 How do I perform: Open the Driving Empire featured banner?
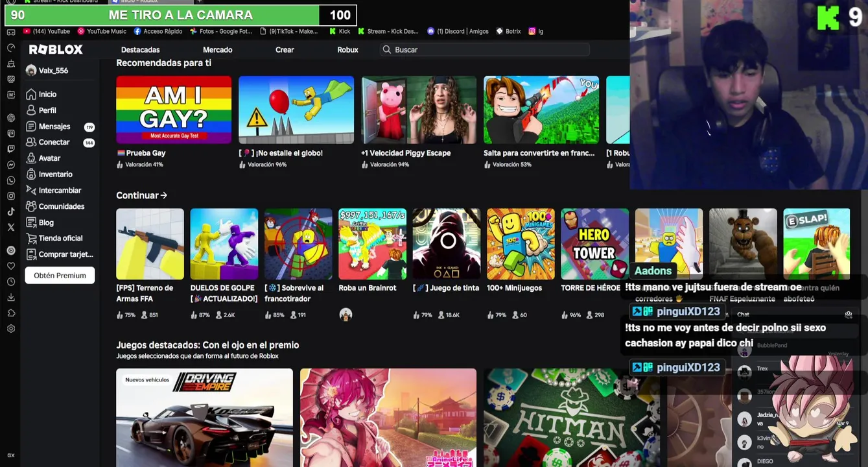(x=204, y=418)
